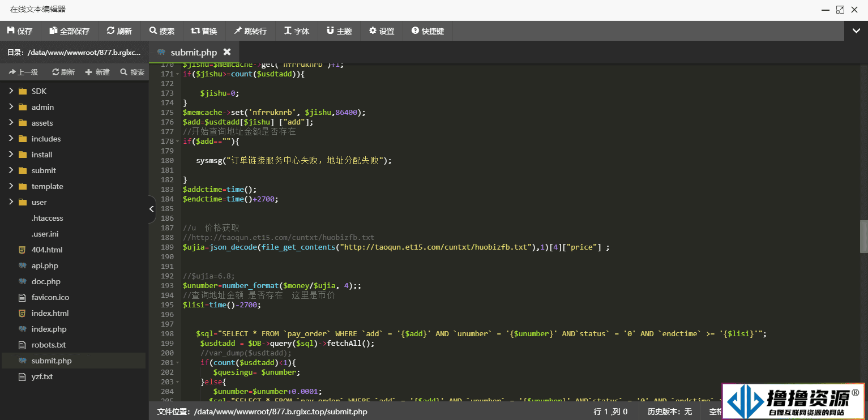Image resolution: width=868 pixels, height=420 pixels.
Task: Click the includes folder icon
Action: pos(23,139)
